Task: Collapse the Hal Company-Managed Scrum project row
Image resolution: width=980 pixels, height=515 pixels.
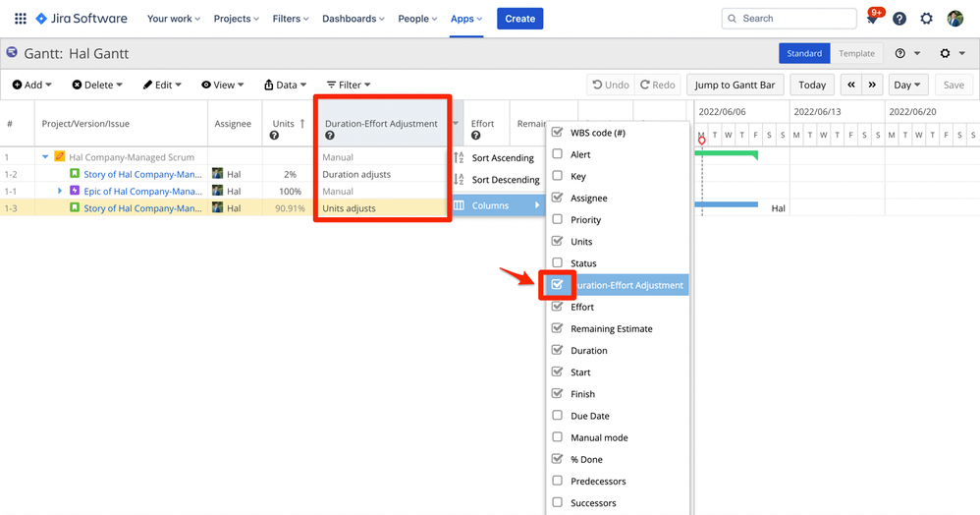Action: tap(45, 157)
